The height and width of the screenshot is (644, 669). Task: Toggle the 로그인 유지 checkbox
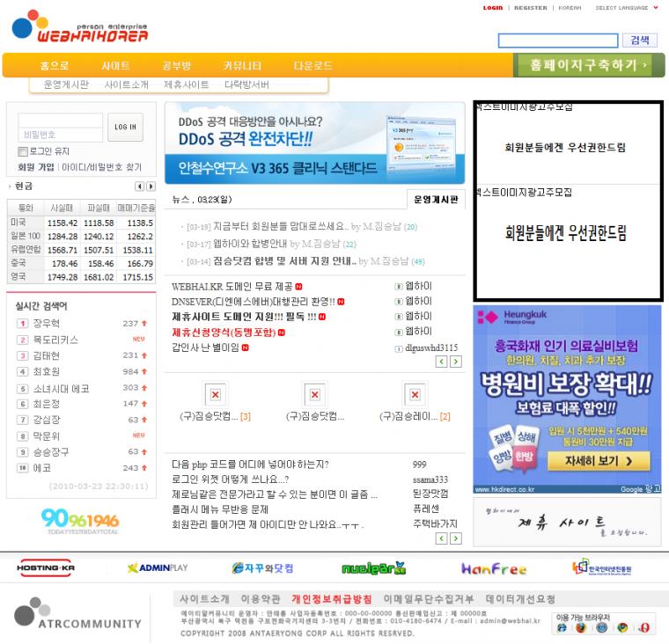point(23,151)
